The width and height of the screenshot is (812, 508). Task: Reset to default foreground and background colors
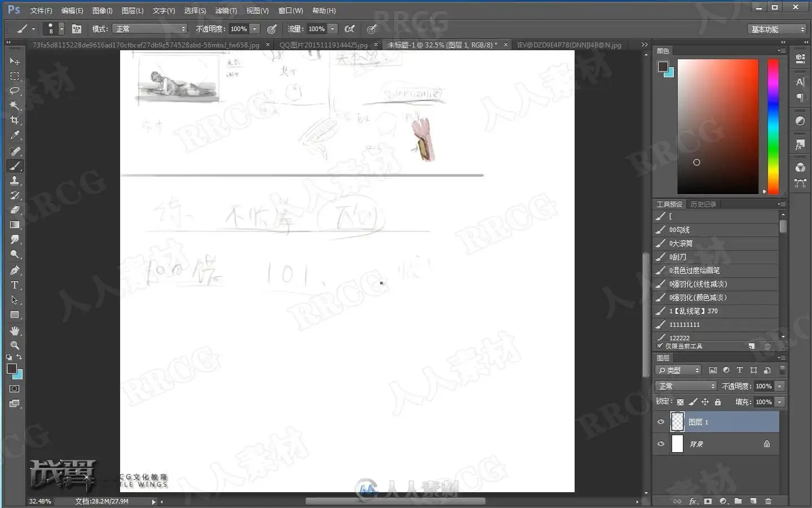pyautogui.click(x=9, y=357)
